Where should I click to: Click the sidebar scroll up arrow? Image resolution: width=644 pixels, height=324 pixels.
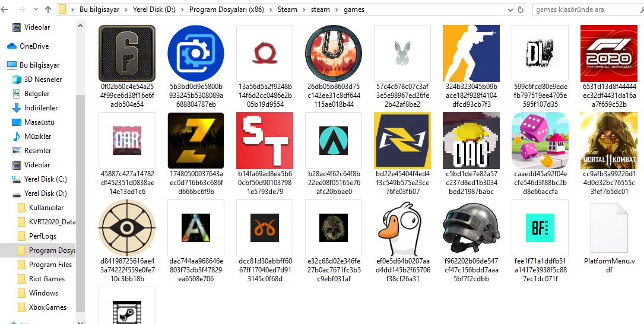click(x=81, y=26)
